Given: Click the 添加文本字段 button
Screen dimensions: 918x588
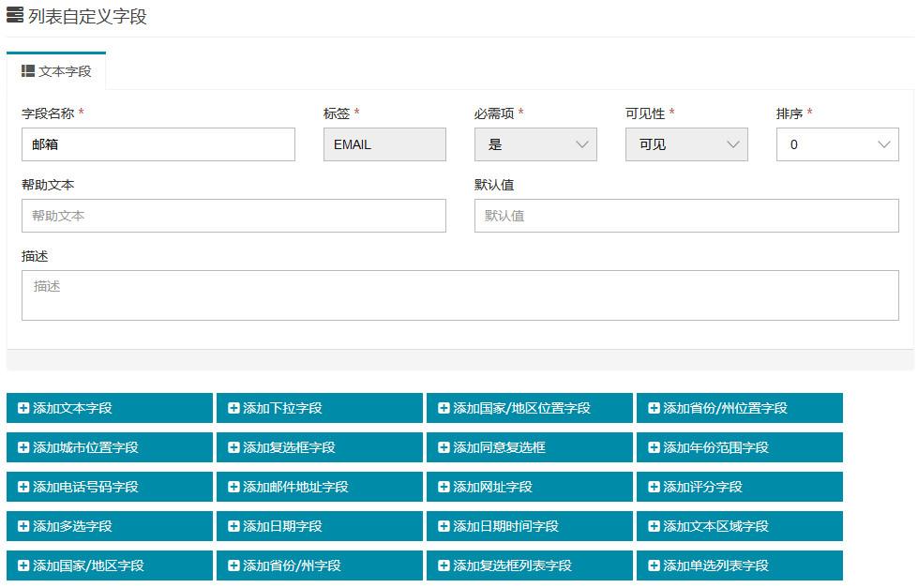Looking at the screenshot, I should click(110, 408).
